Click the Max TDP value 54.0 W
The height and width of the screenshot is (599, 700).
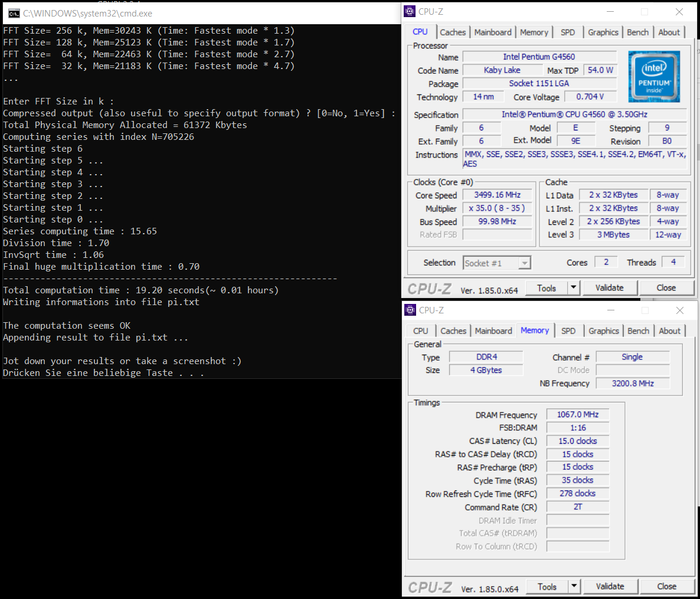[x=600, y=70]
